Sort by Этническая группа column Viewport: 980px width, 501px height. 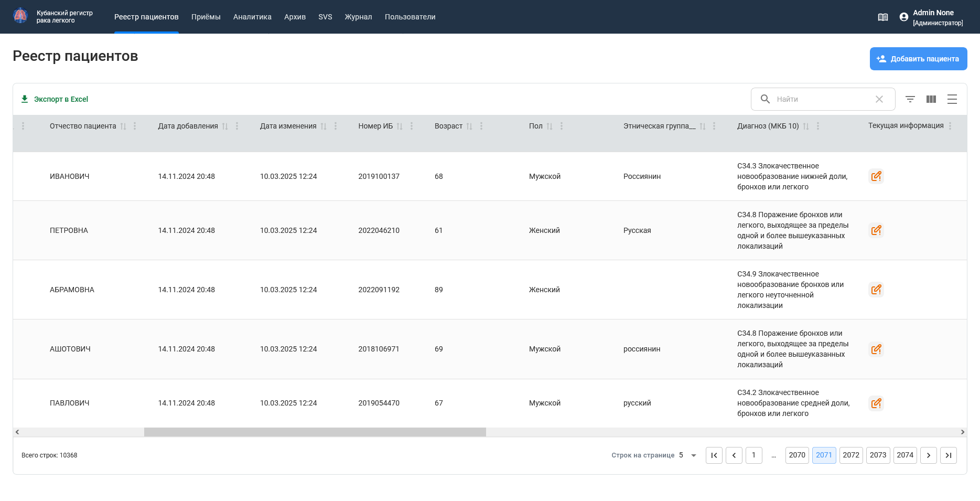point(703,126)
